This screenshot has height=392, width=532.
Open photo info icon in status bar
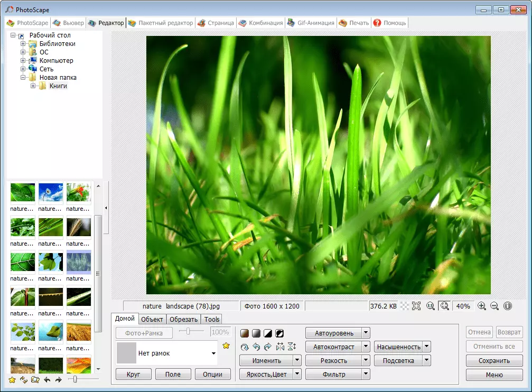point(508,306)
